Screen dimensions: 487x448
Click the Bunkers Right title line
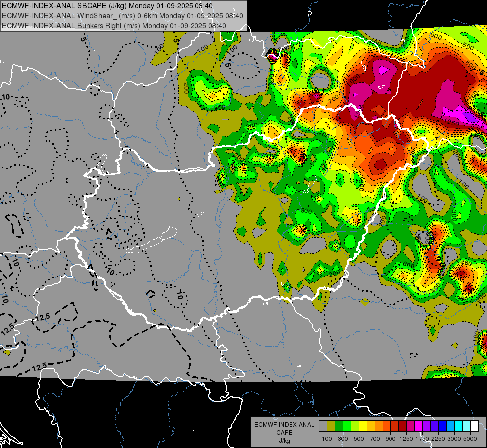(114, 26)
